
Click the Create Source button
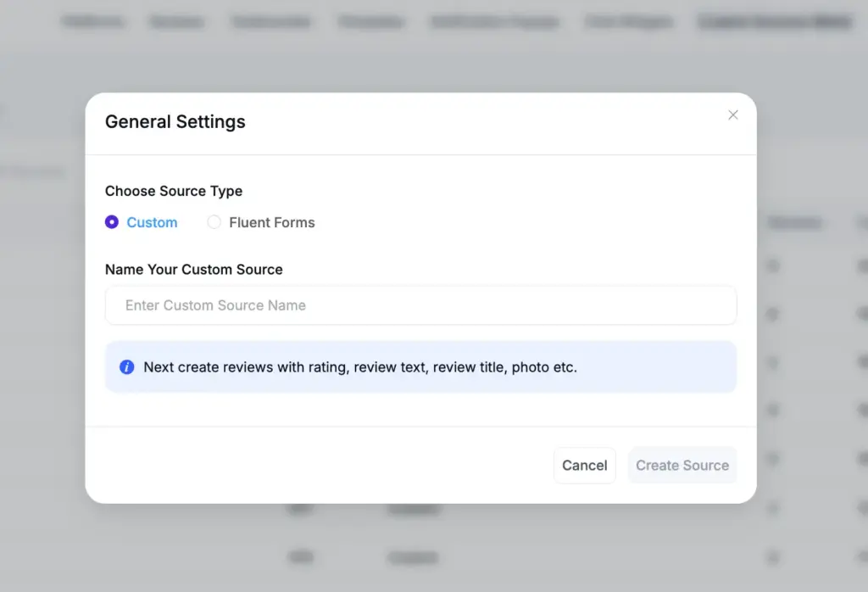pyautogui.click(x=682, y=465)
